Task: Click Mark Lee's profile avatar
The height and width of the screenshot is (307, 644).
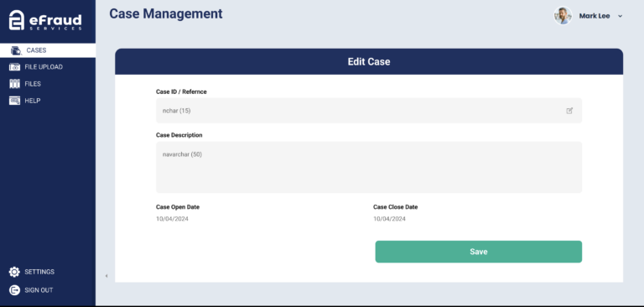Action: point(563,16)
